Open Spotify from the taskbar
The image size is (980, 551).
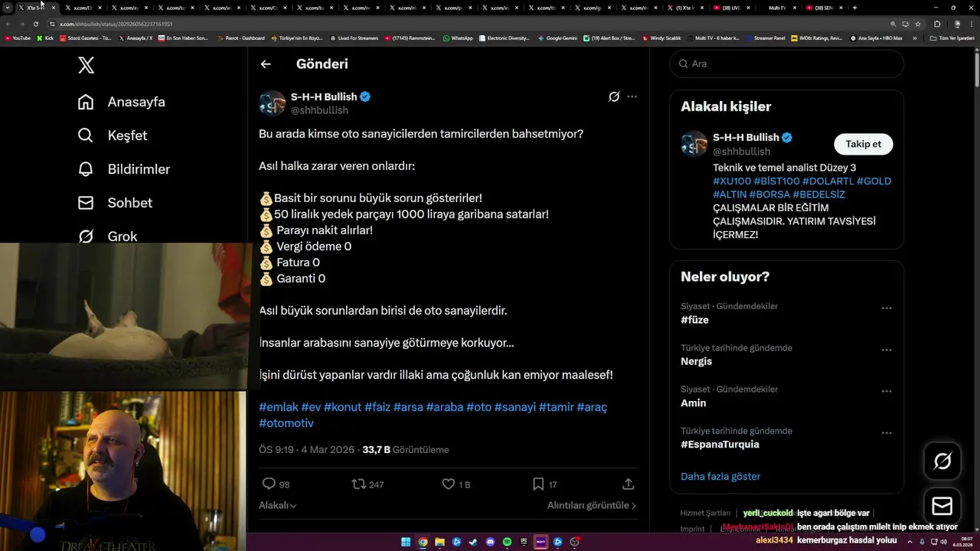(508, 542)
